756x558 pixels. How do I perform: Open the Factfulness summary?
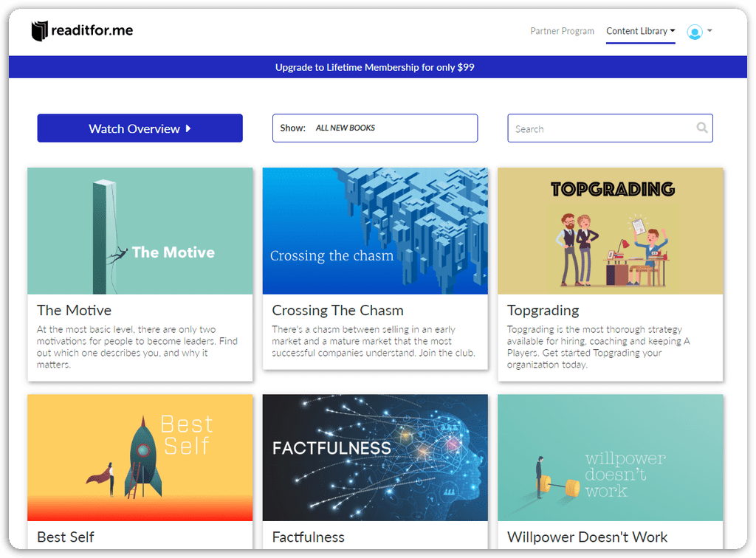[309, 537]
